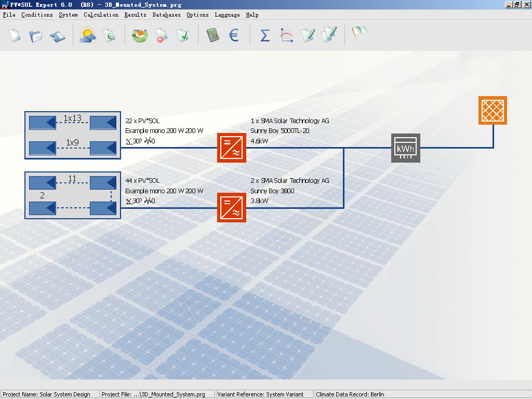This screenshot has height=399, width=532.
Task: Click the '44 x PV*SOL' module label
Action: click(142, 180)
